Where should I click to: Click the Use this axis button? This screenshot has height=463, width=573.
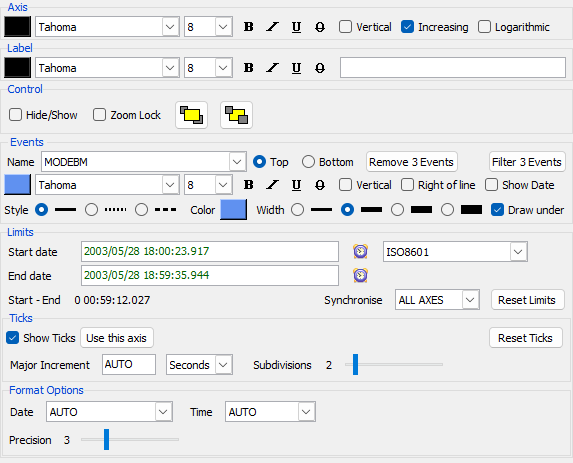[117, 338]
